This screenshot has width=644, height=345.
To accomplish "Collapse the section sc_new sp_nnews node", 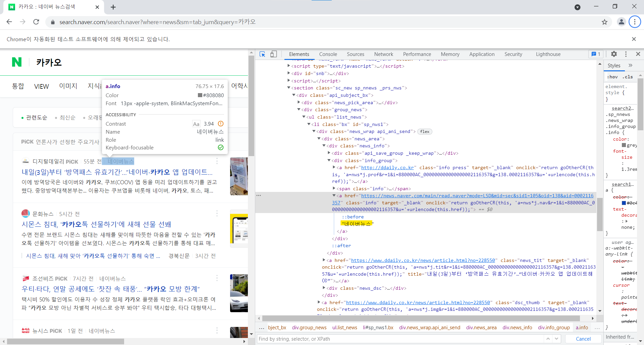I will (289, 88).
